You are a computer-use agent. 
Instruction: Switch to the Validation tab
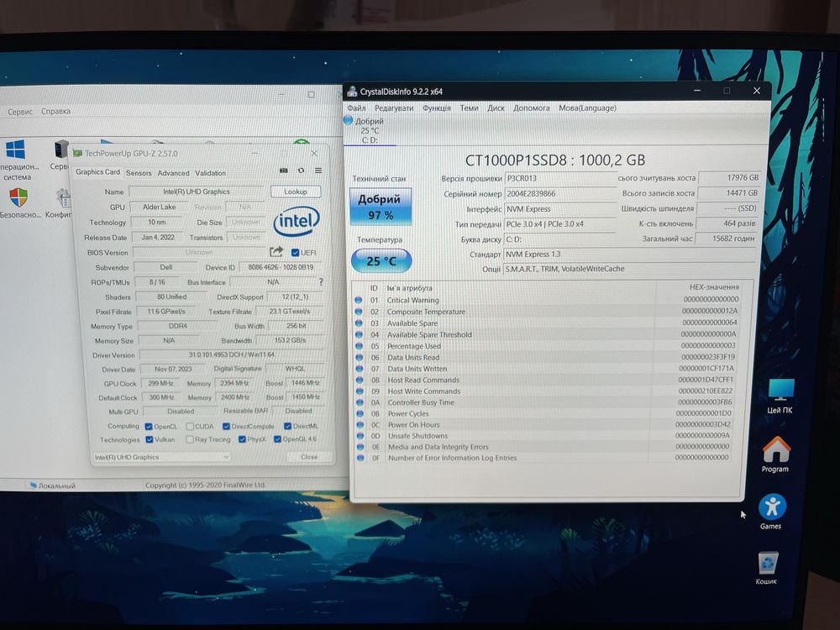tap(210, 173)
